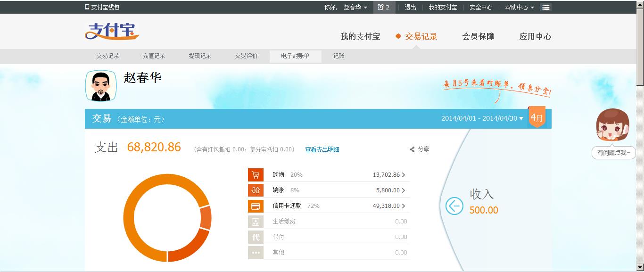Open 我的支付宝 in main navigation

360,36
